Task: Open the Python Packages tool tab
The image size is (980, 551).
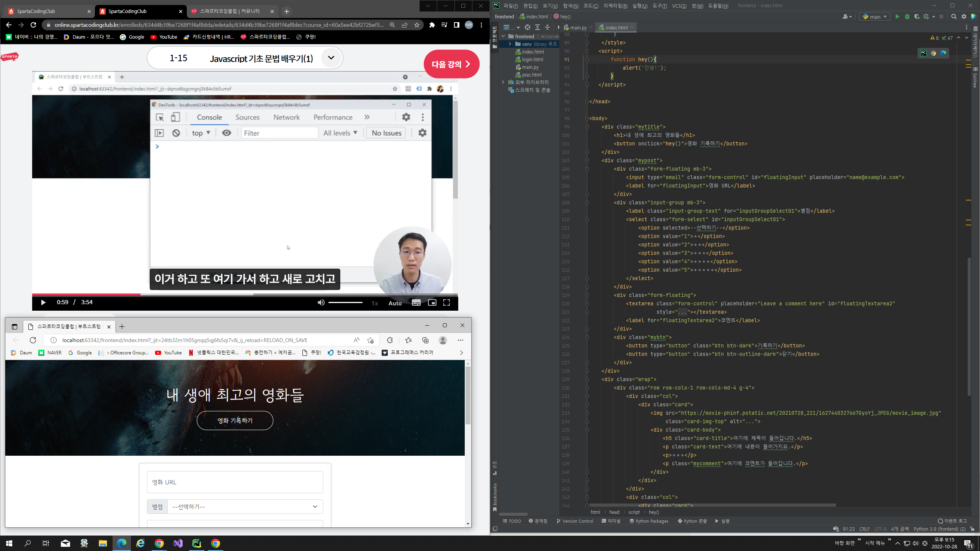Action: click(649, 521)
